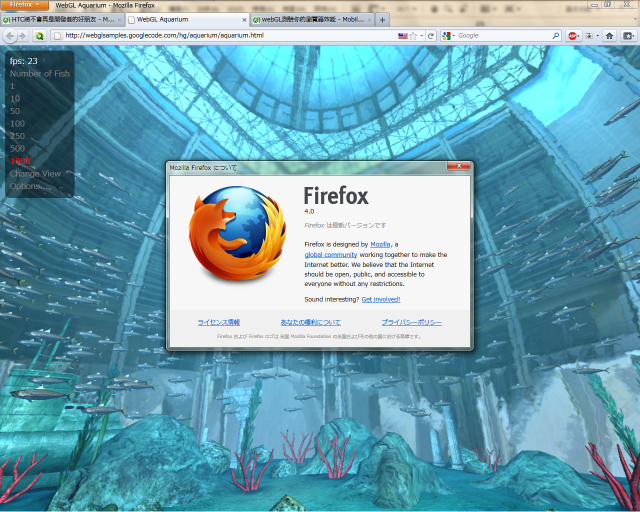Open the global community link
The width and height of the screenshot is (640, 512).
tap(331, 254)
